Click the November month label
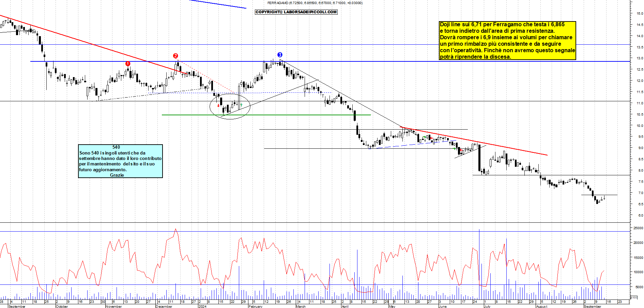 (113, 306)
